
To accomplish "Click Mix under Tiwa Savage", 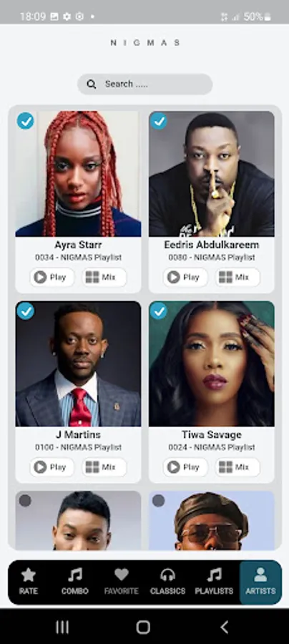I will tap(237, 467).
